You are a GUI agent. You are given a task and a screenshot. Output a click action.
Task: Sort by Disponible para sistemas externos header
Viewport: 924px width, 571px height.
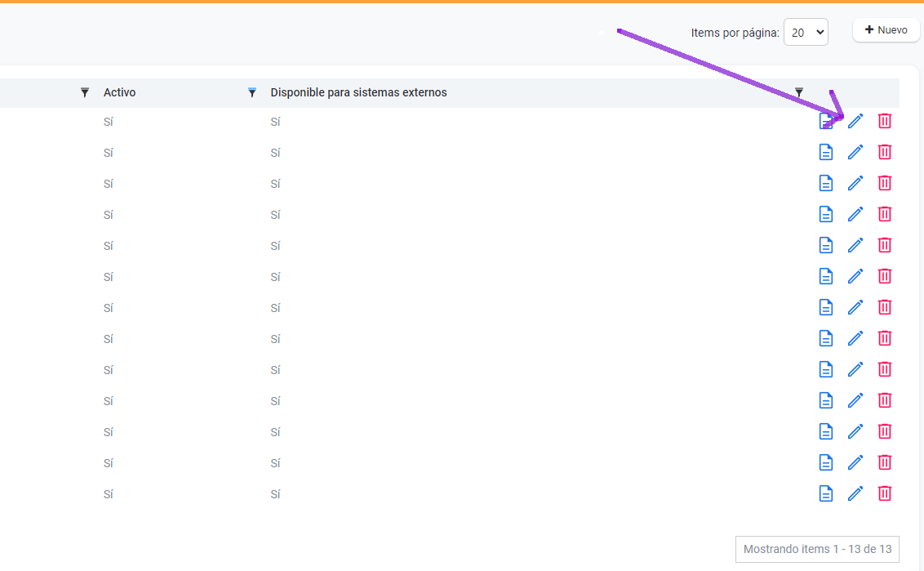click(x=358, y=92)
